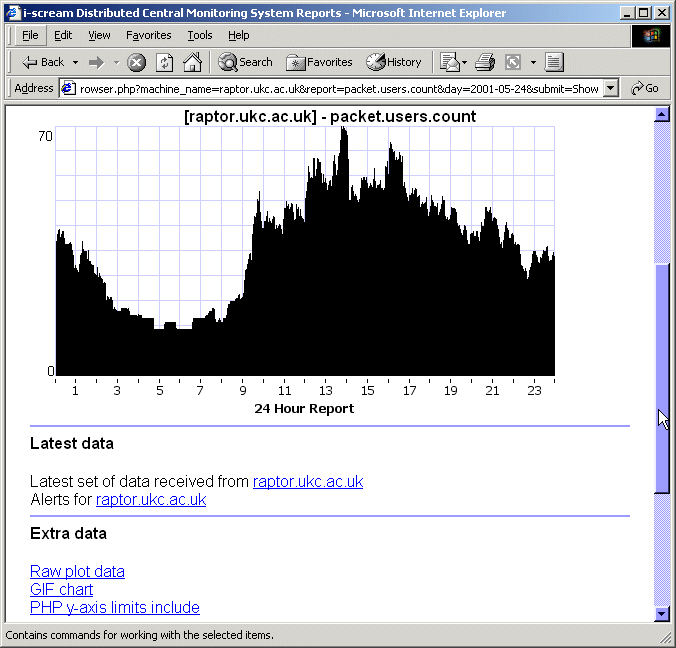Maximize the Internet Explorer window
Screen dimensions: 676x648
pos(643,13)
